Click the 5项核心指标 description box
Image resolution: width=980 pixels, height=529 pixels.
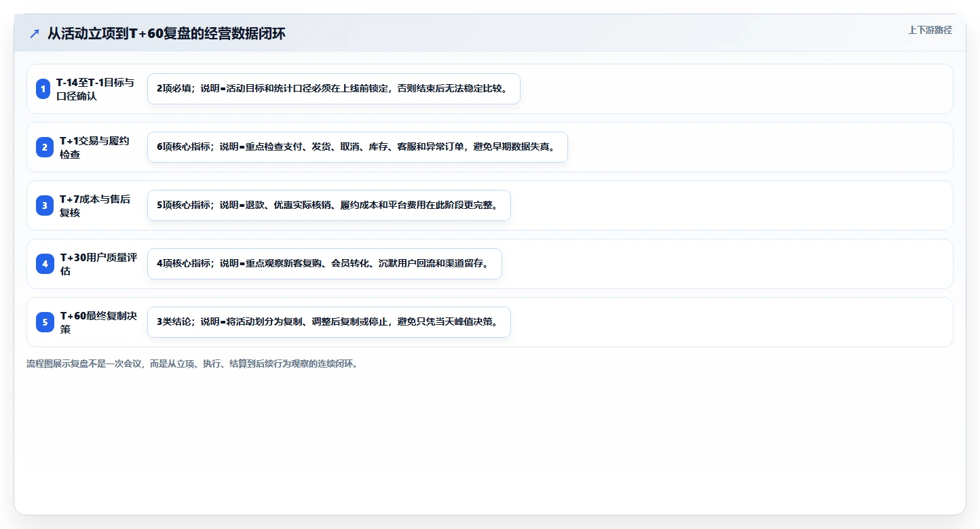click(x=329, y=205)
